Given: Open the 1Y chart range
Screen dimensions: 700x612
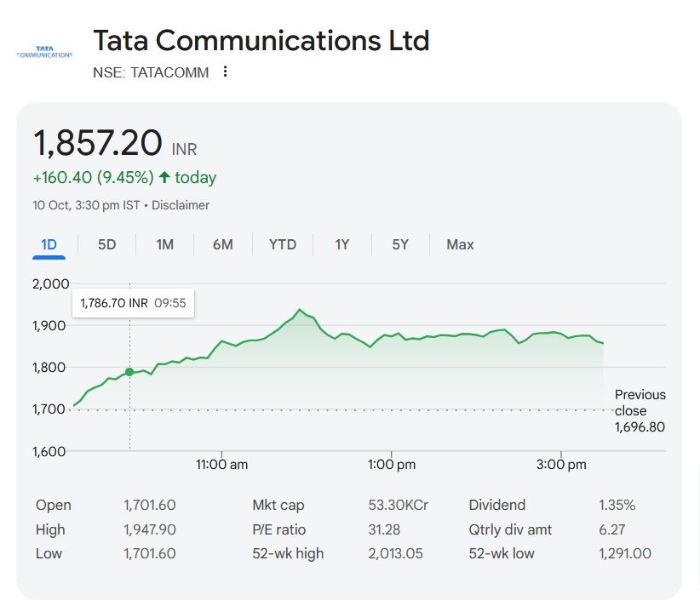Looking at the screenshot, I should (x=341, y=244).
